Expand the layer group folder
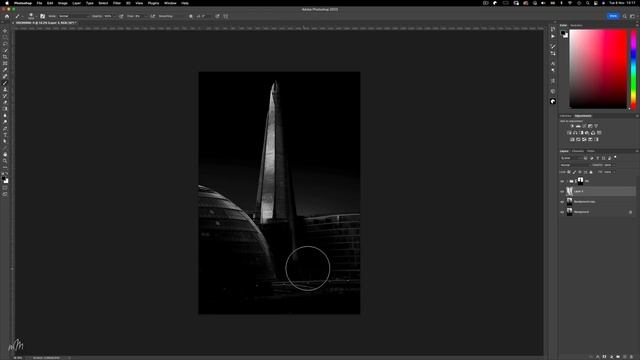 coord(567,181)
